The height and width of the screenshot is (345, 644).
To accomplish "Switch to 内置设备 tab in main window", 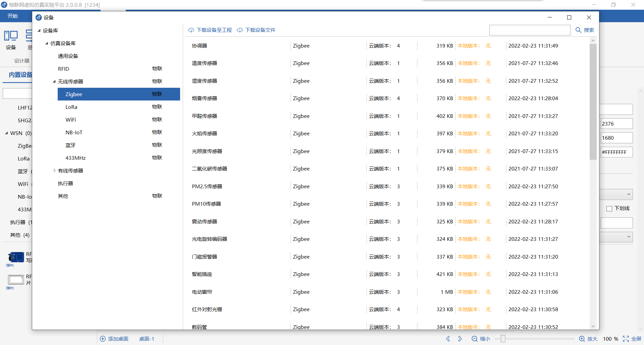I will pos(20,75).
